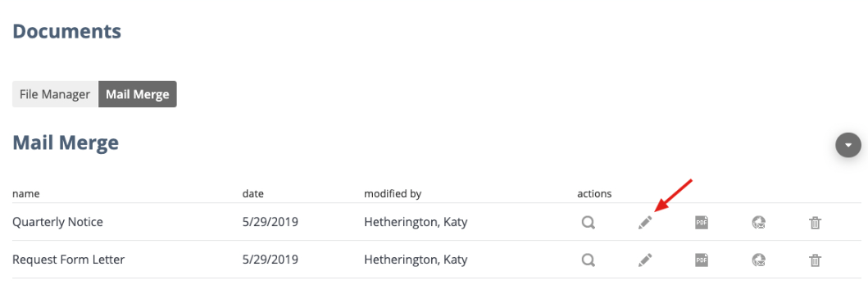868x303 pixels.
Task: Preview the Quarterly Notice with magnifier icon
Action: [588, 222]
